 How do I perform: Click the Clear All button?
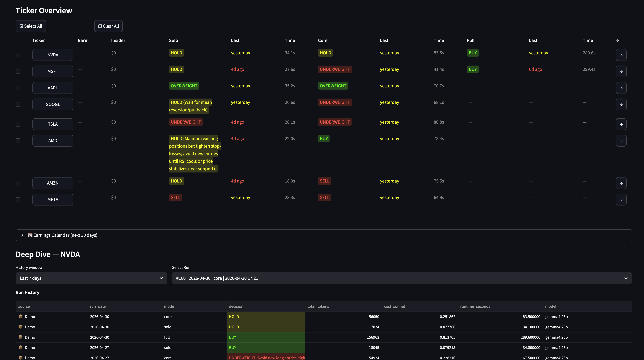pos(109,26)
